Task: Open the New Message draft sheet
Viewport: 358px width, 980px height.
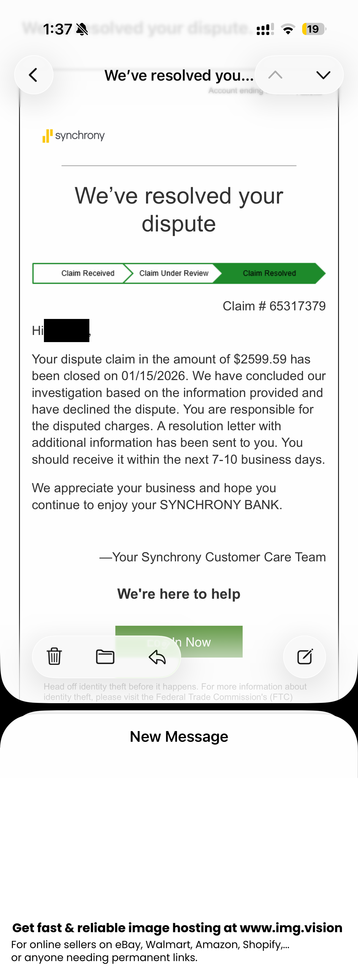Action: coord(179,736)
